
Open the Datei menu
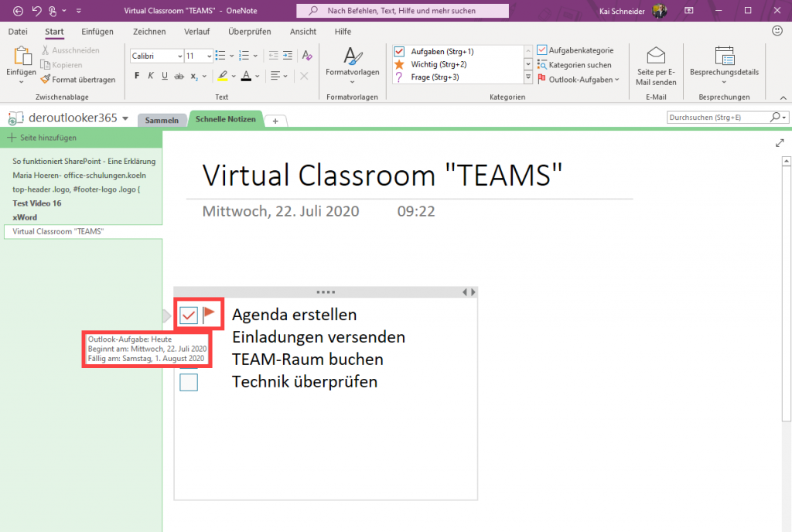[x=18, y=31]
